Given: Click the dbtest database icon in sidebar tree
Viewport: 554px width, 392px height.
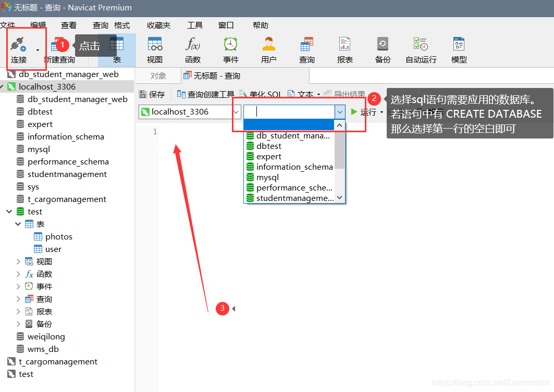Looking at the screenshot, I should tap(20, 111).
